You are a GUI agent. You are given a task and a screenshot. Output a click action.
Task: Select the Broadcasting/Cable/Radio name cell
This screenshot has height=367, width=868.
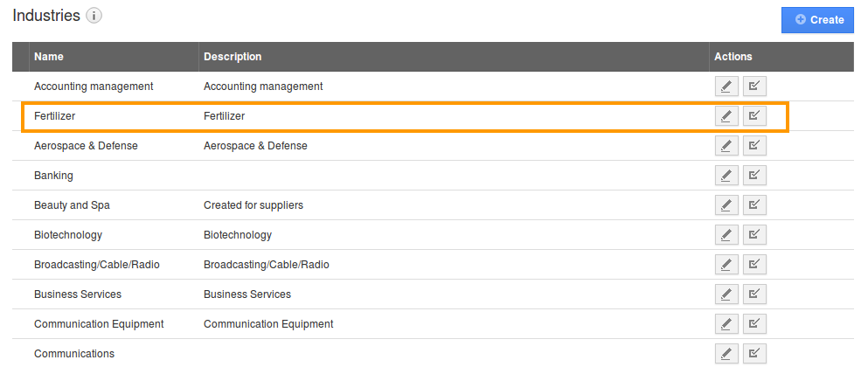pyautogui.click(x=97, y=265)
